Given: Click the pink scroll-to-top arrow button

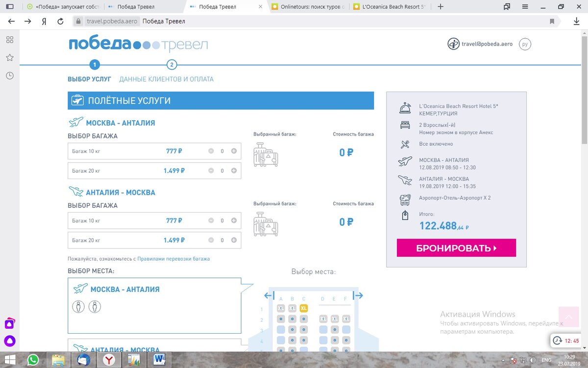Looking at the screenshot, I should click(x=568, y=317).
